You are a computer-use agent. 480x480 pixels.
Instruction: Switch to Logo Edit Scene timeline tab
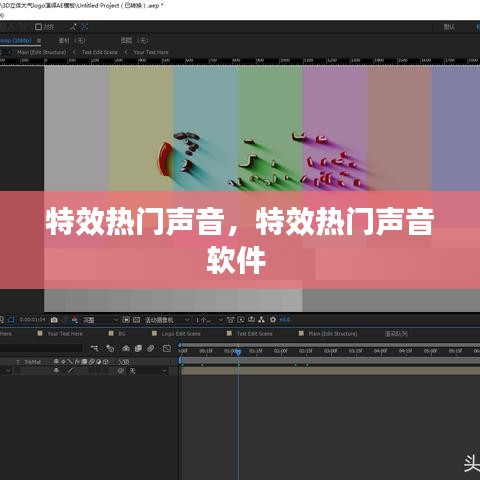[181, 334]
